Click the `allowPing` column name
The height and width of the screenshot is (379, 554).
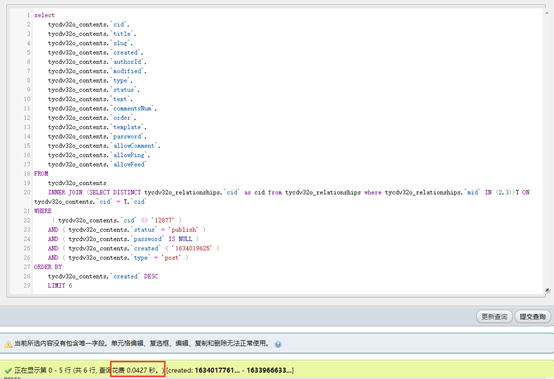click(129, 155)
